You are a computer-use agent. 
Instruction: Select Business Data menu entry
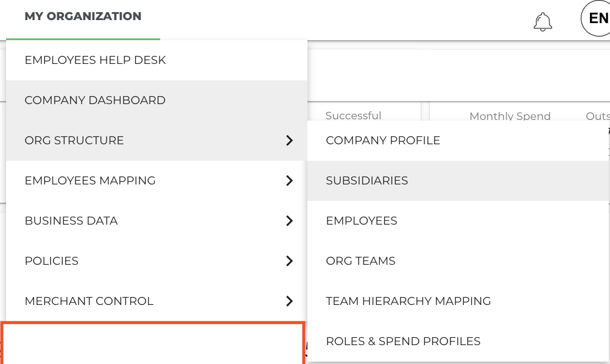click(157, 220)
